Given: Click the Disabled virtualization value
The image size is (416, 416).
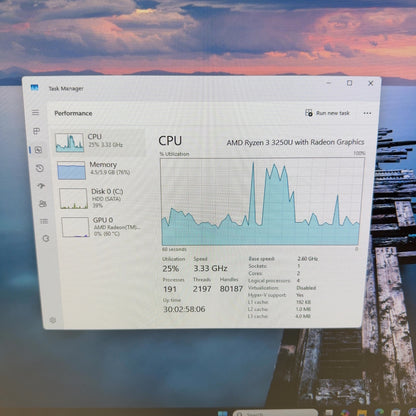Looking at the screenshot, I should point(306,288).
